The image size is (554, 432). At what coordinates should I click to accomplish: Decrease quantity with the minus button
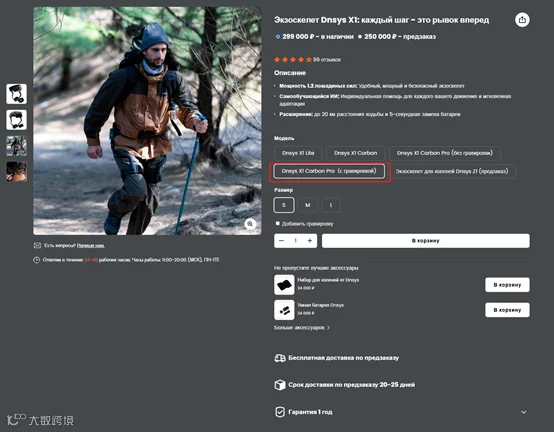click(282, 241)
